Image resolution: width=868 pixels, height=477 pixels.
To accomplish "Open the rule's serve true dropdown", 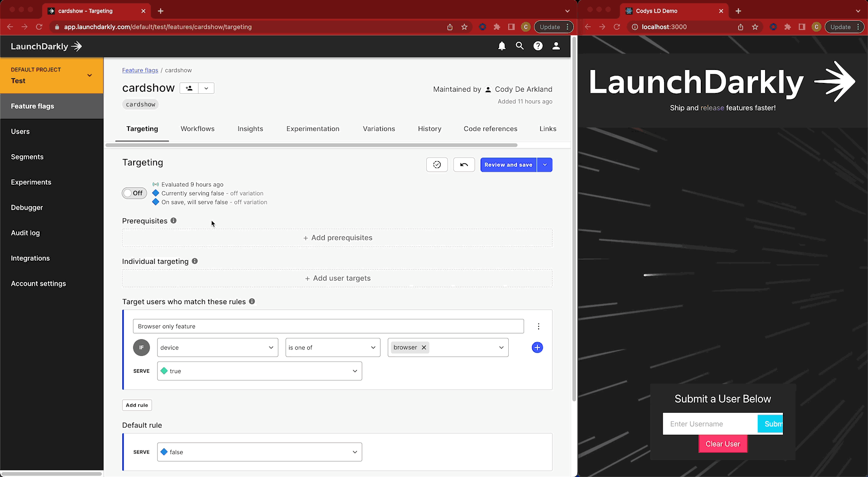I will pos(260,371).
